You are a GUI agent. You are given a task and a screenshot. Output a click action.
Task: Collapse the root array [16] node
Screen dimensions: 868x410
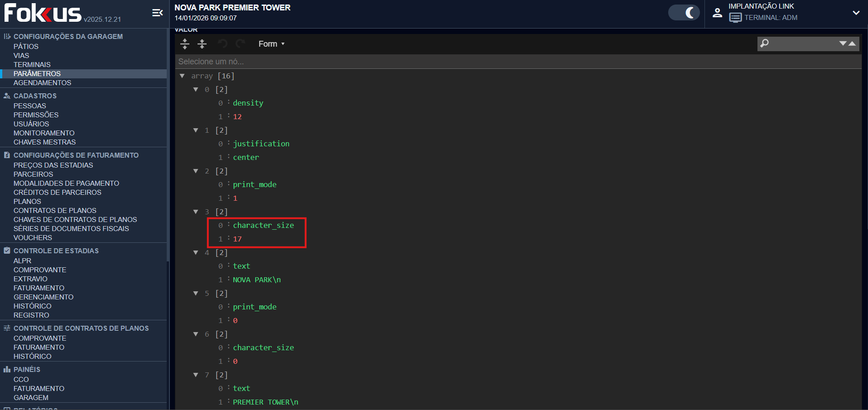pos(182,76)
